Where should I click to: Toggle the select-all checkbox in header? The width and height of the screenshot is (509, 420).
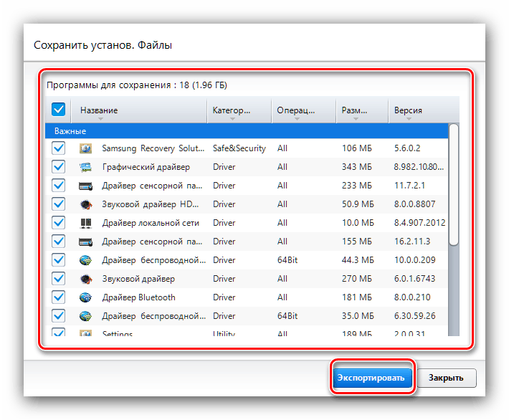(59, 110)
